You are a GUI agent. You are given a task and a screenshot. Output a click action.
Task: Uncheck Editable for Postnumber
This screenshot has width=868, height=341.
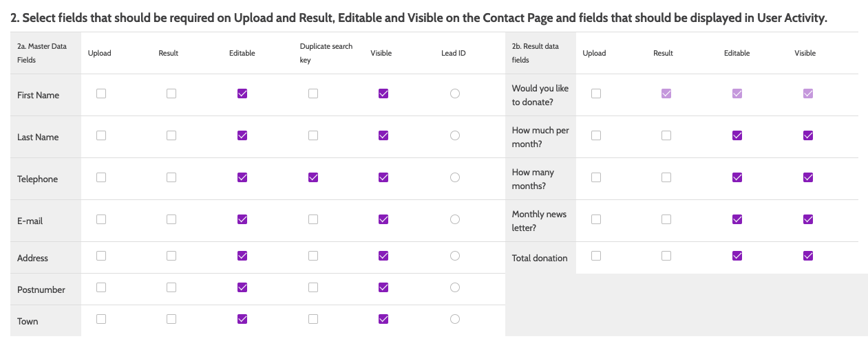(x=242, y=287)
